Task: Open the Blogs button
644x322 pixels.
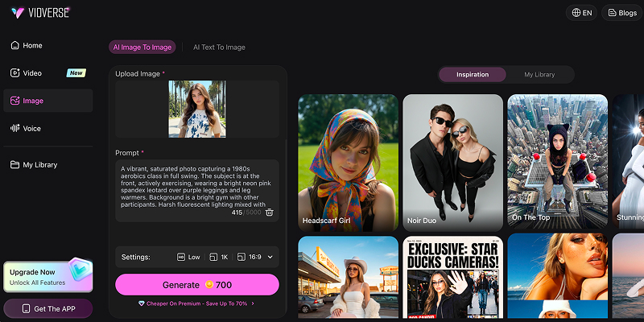Action: (621, 13)
